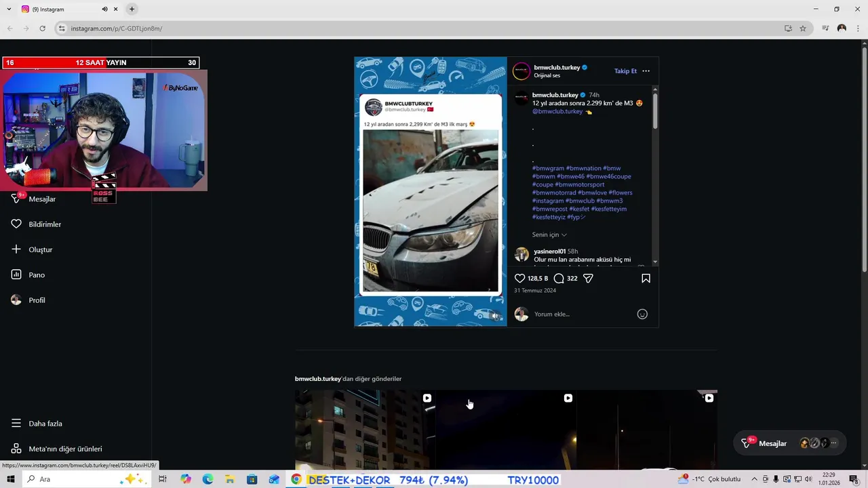The image size is (868, 488).
Task: Open the middle dark reel thumbnail
Action: [x=506, y=430]
